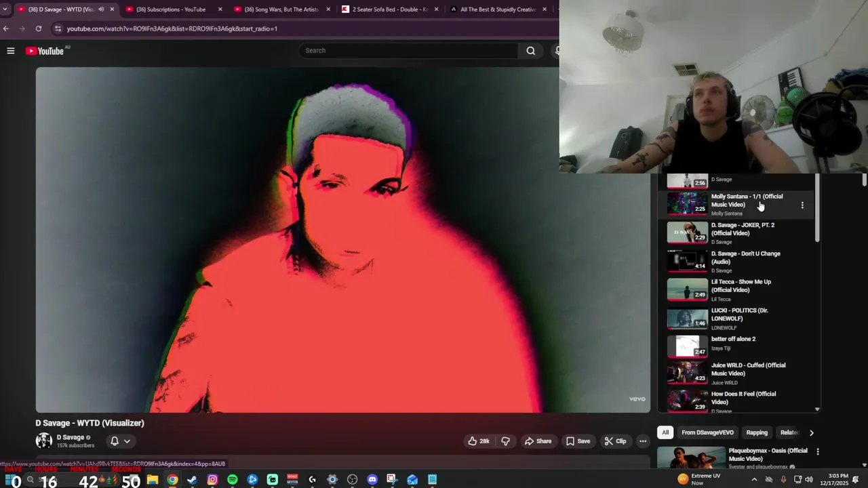The width and height of the screenshot is (868, 488).
Task: Open better off alone 2 thumbnail
Action: (688, 346)
